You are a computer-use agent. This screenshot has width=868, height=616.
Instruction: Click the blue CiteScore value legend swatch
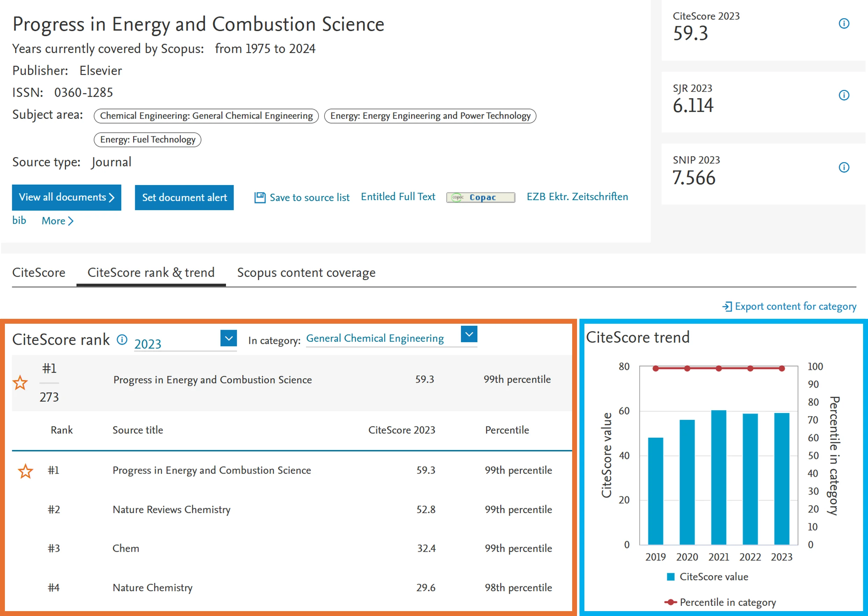click(x=670, y=577)
